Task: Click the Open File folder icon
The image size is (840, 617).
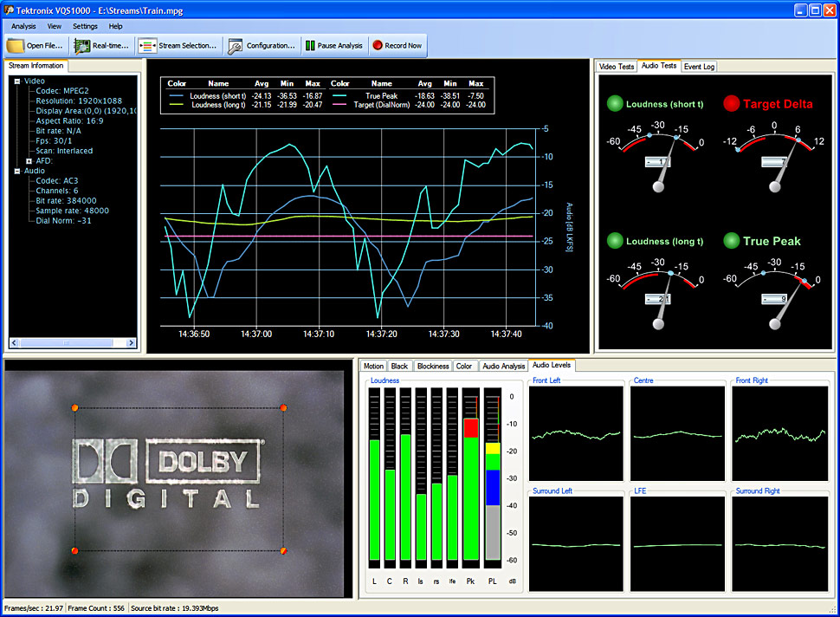Action: tap(16, 45)
